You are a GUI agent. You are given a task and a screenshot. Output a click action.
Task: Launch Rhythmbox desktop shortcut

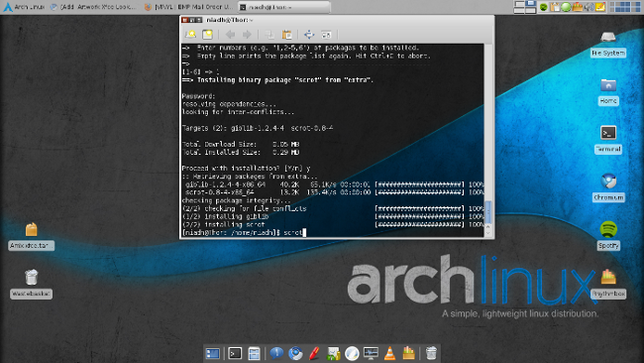tap(608, 284)
